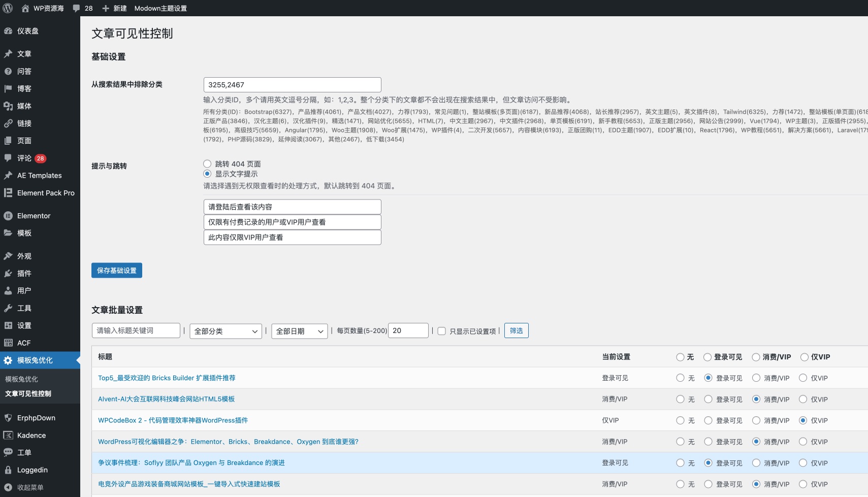868x497 pixels.
Task: Click the plus icon for 新建
Action: click(x=106, y=8)
